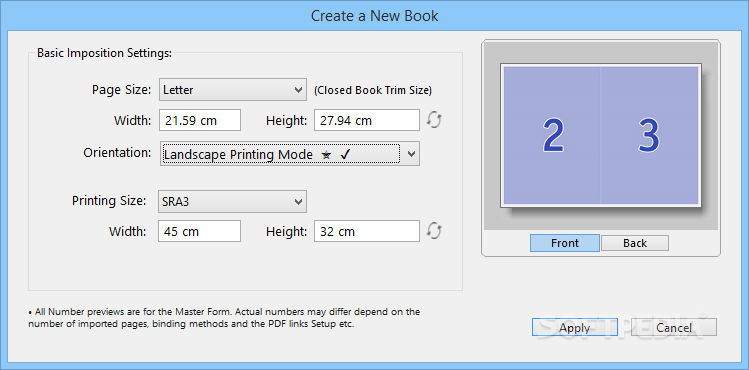This screenshot has width=749, height=370.
Task: Click the Printing Size label
Action: pos(109,201)
